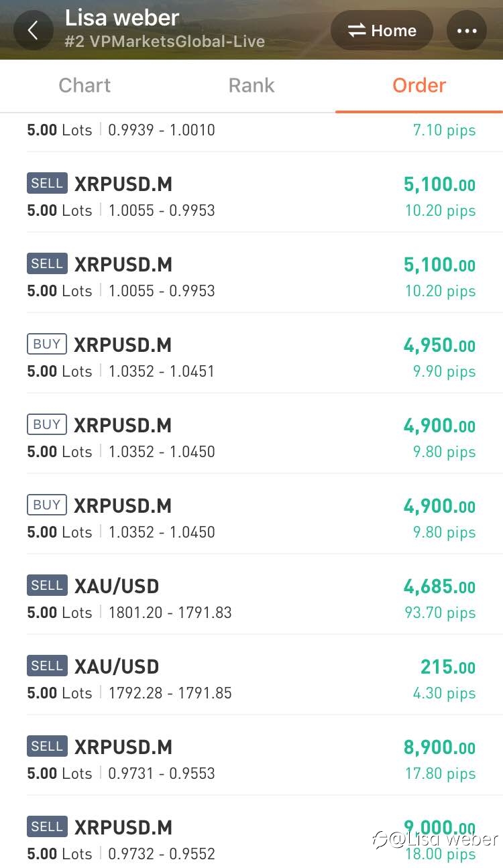Image resolution: width=503 pixels, height=868 pixels.
Task: Tap the back arrow icon
Action: (x=33, y=30)
